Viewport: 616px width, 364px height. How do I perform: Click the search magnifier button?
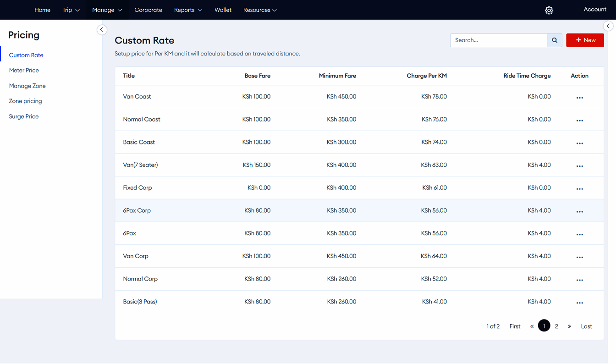point(555,40)
